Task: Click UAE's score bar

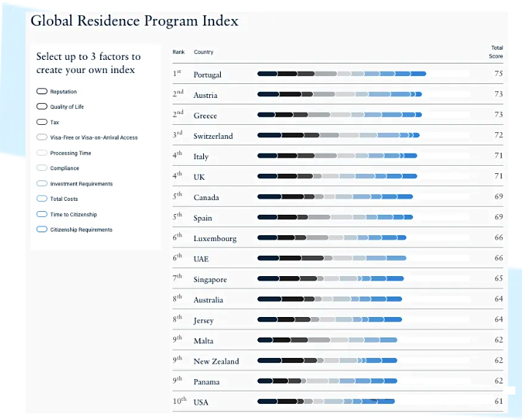Action: pos(332,258)
